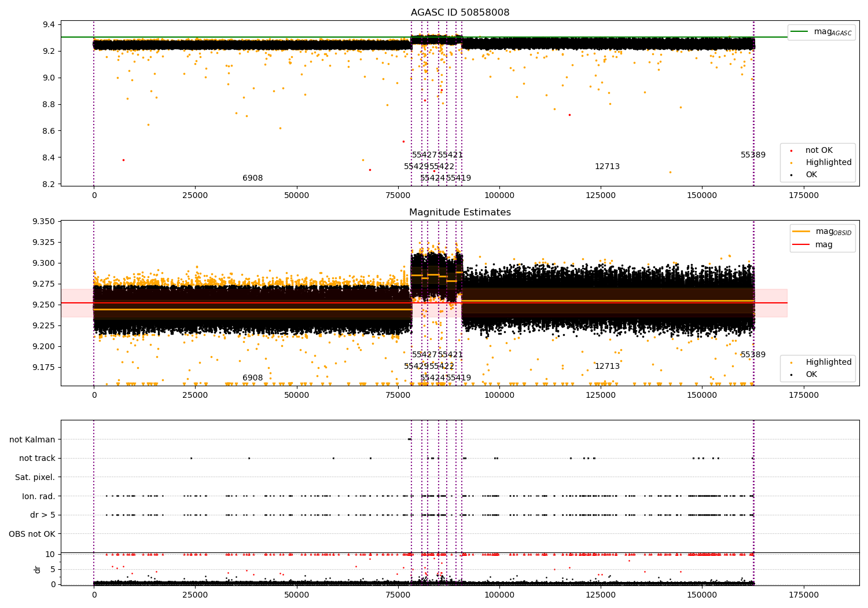Click the black OK legend entry in top plot

point(805,175)
